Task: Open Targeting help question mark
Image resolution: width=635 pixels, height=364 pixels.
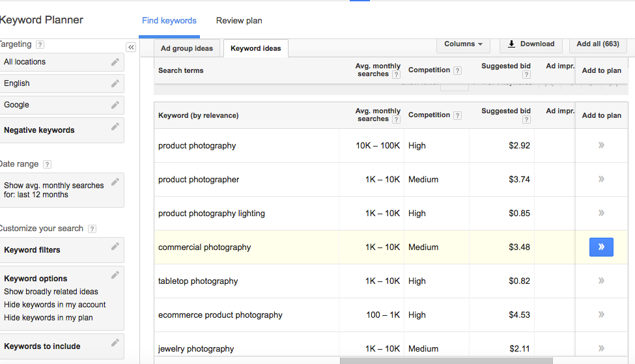Action: pos(40,44)
